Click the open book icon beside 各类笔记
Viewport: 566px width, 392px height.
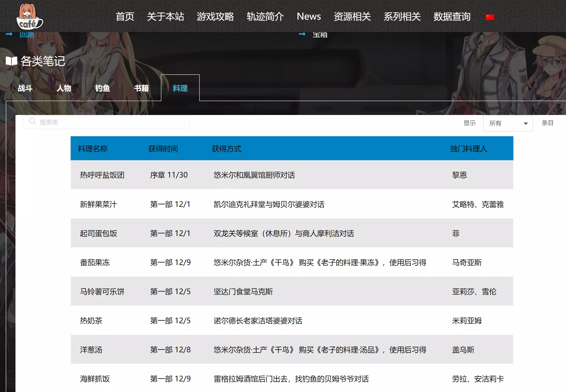[x=11, y=61]
